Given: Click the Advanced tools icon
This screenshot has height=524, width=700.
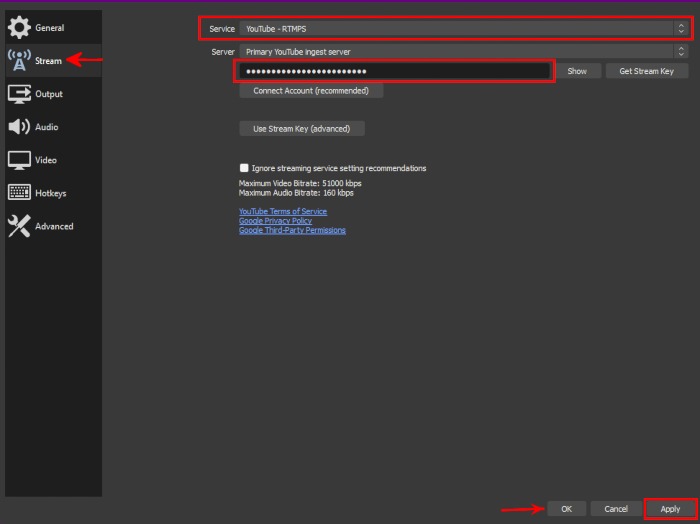Looking at the screenshot, I should pos(19,226).
